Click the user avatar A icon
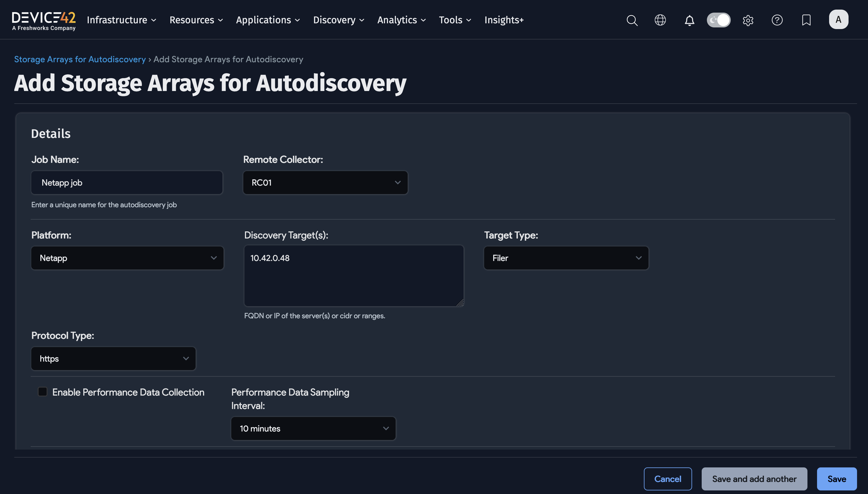This screenshot has width=868, height=494. click(x=838, y=19)
